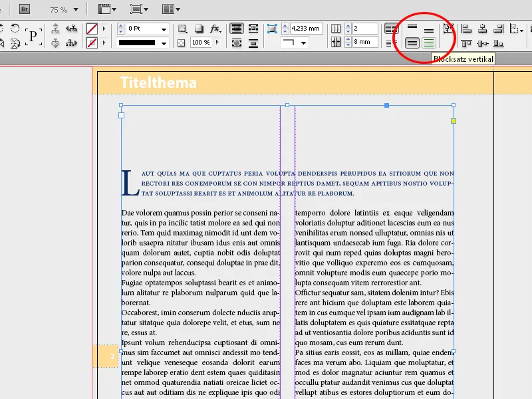This screenshot has width=532, height=399.
Task: Click the large drop cap letter L
Action: click(x=130, y=184)
